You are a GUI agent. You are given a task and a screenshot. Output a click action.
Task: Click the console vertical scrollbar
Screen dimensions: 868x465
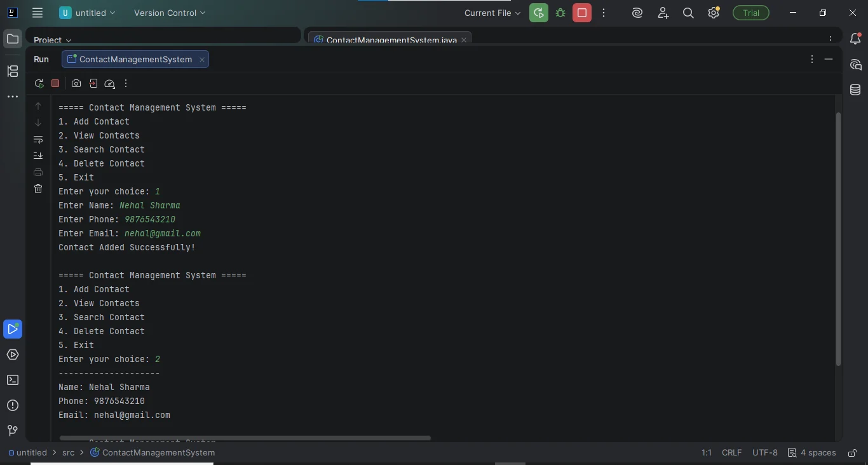pyautogui.click(x=838, y=238)
